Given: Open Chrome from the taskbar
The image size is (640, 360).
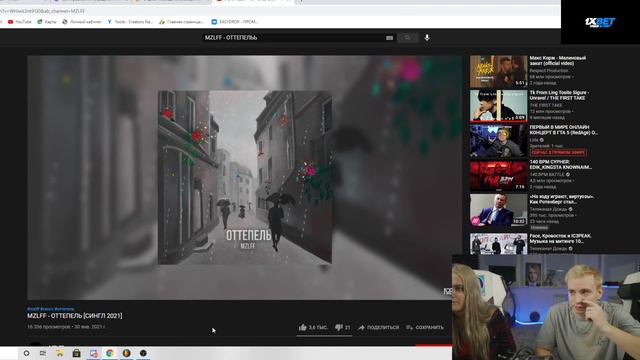Looking at the screenshot, I should click(x=110, y=353).
